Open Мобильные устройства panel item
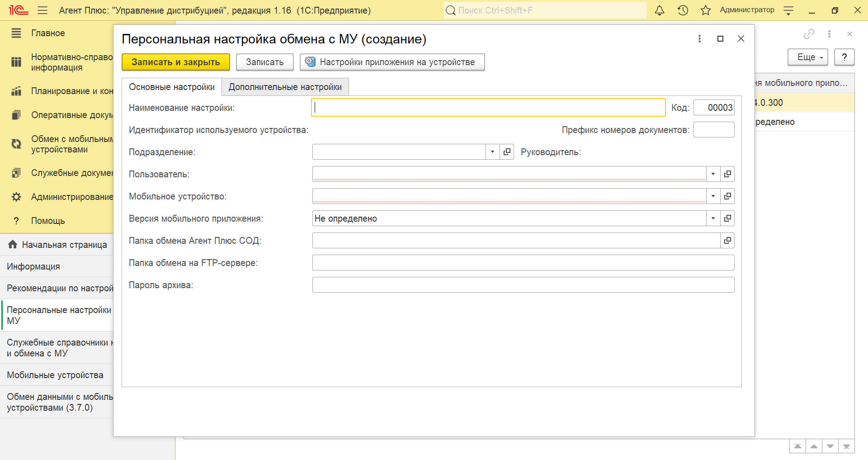 (57, 375)
